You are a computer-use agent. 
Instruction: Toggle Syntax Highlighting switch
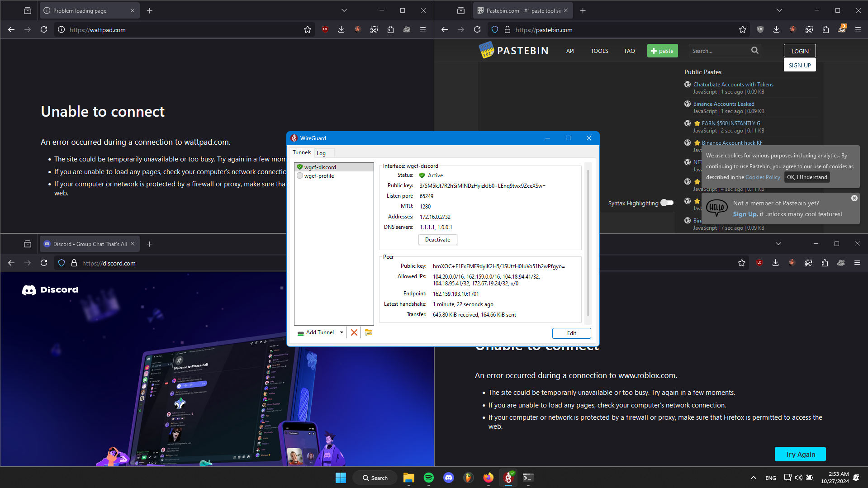point(667,203)
